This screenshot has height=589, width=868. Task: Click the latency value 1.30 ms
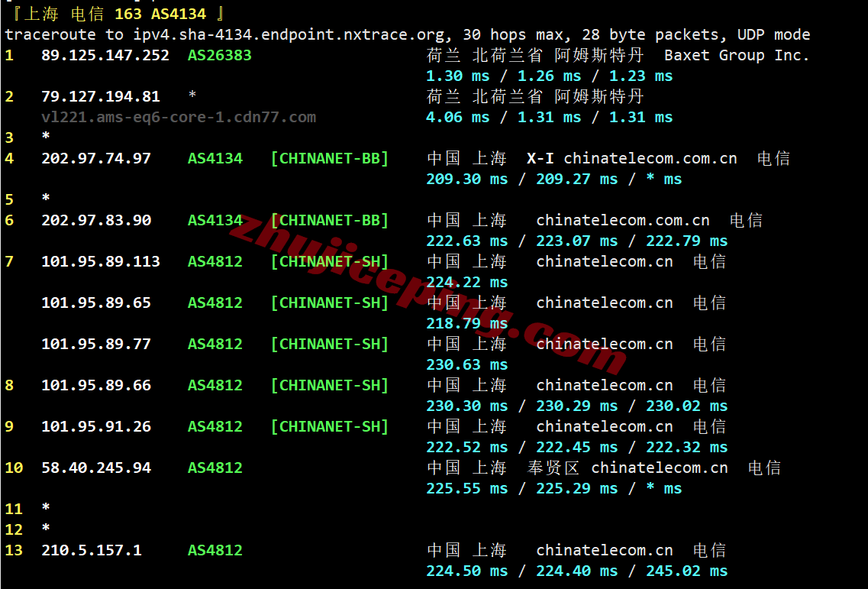pos(458,76)
